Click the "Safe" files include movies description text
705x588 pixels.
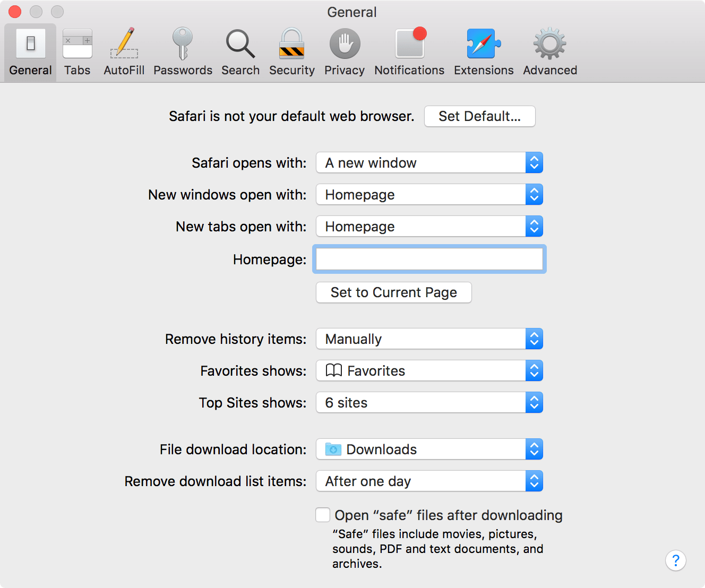tap(438, 549)
